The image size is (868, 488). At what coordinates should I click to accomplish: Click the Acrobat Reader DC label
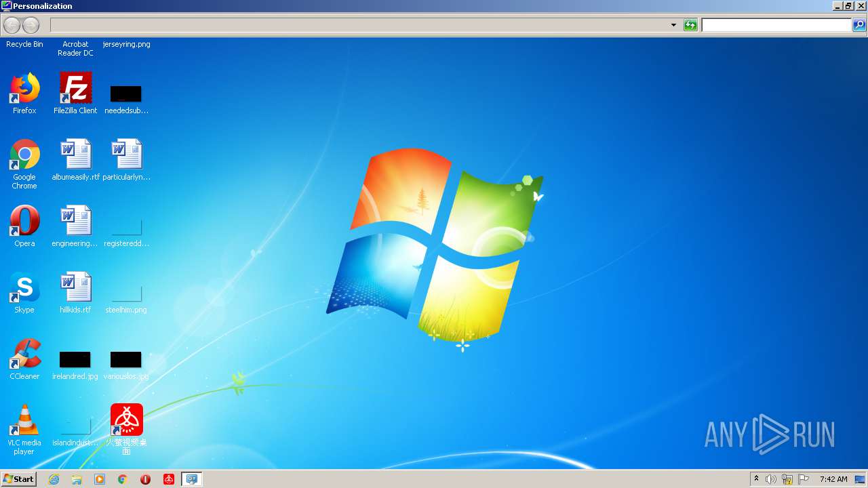(x=75, y=49)
